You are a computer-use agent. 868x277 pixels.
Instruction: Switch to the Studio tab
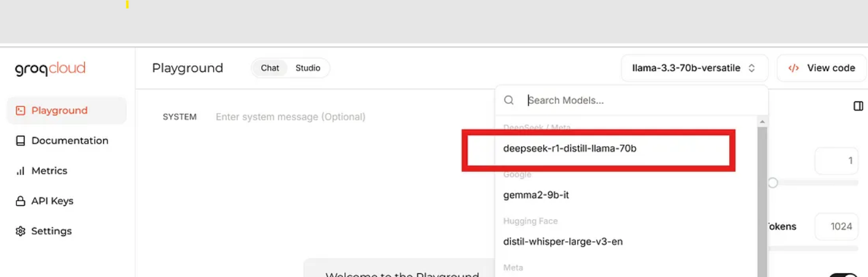[308, 68]
